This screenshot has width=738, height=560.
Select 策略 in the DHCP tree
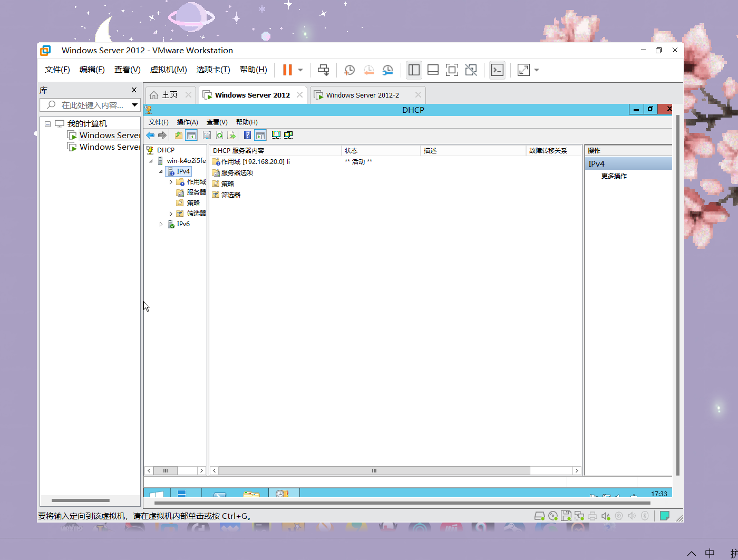[x=193, y=203]
